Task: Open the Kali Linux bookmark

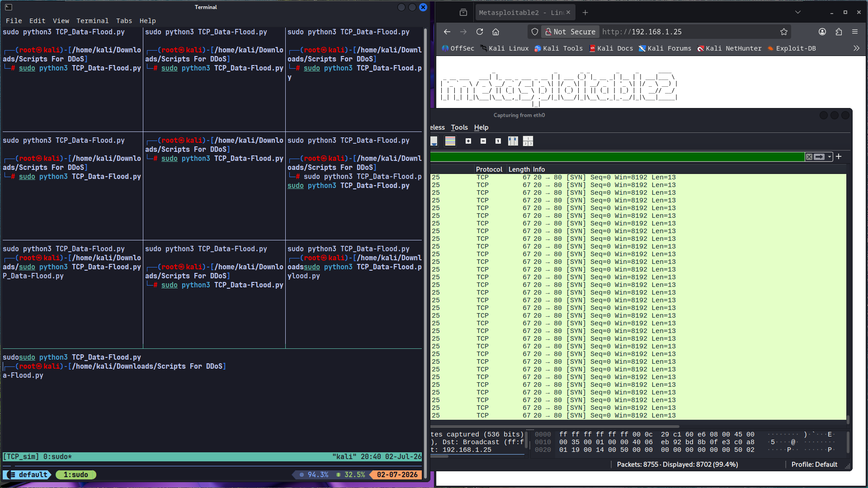Action: pyautogui.click(x=504, y=48)
